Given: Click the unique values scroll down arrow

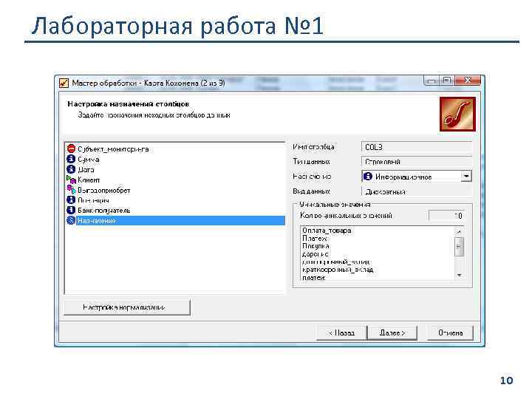Looking at the screenshot, I should 459,275.
